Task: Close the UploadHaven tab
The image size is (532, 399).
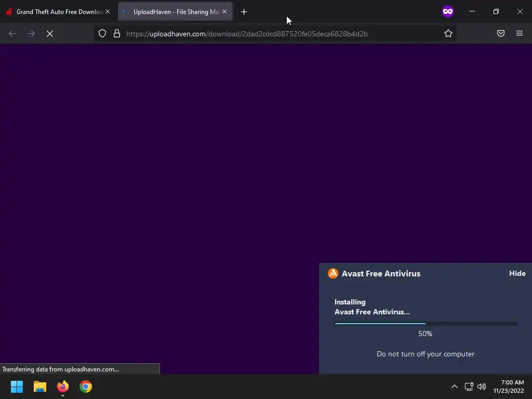Action: tap(224, 11)
